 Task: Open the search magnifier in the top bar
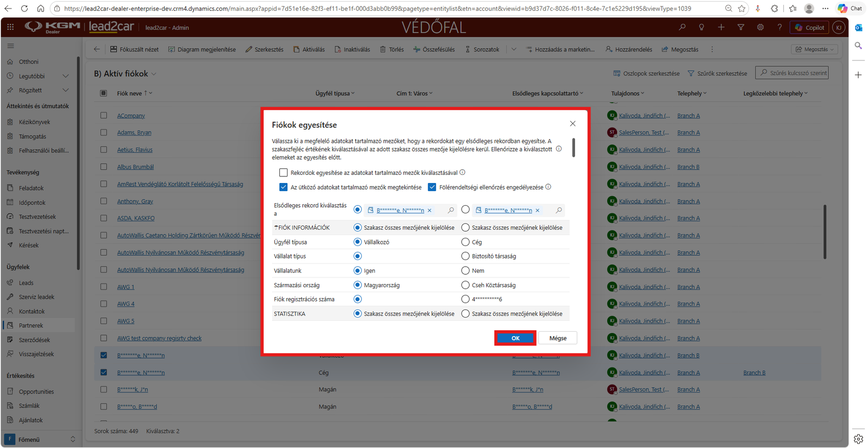click(x=682, y=27)
